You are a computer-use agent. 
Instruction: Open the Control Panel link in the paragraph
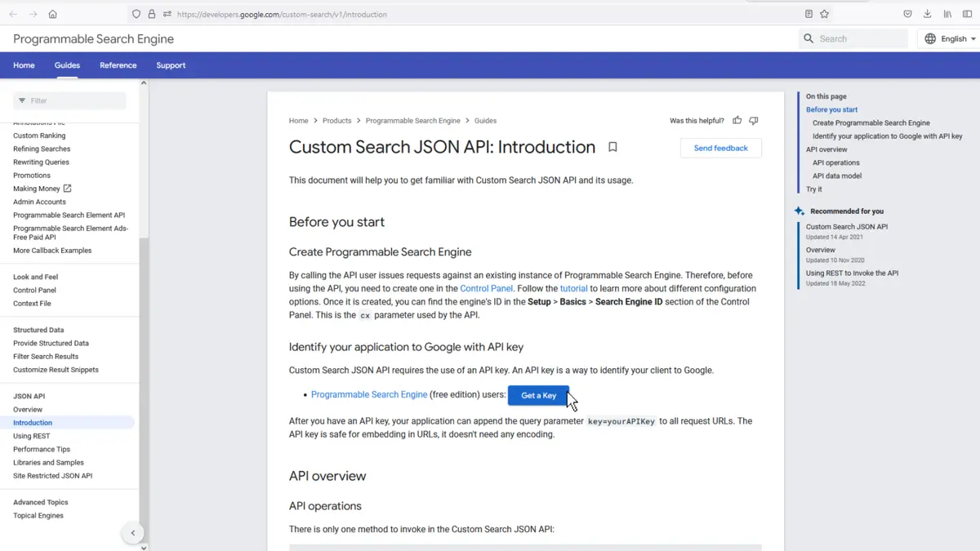[487, 288]
